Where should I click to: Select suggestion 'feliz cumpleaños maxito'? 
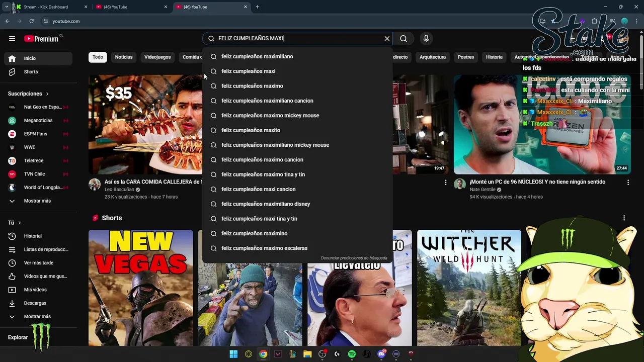coord(297,130)
